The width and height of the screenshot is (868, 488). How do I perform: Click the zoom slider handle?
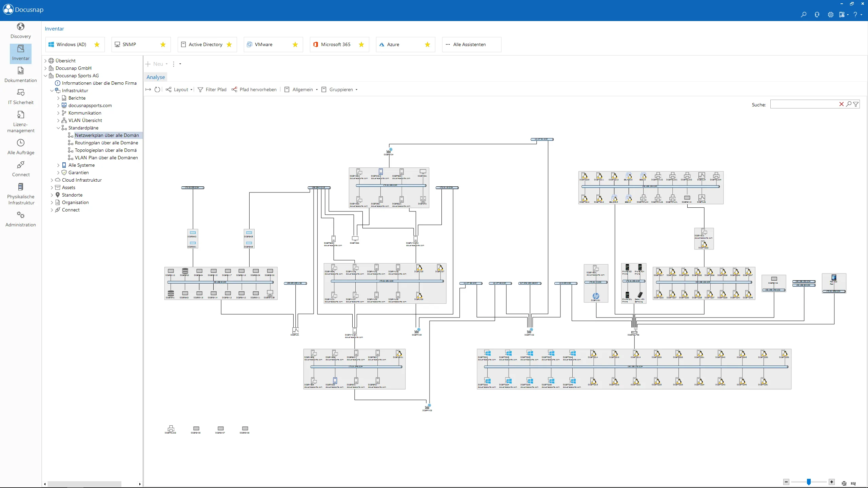point(809,482)
